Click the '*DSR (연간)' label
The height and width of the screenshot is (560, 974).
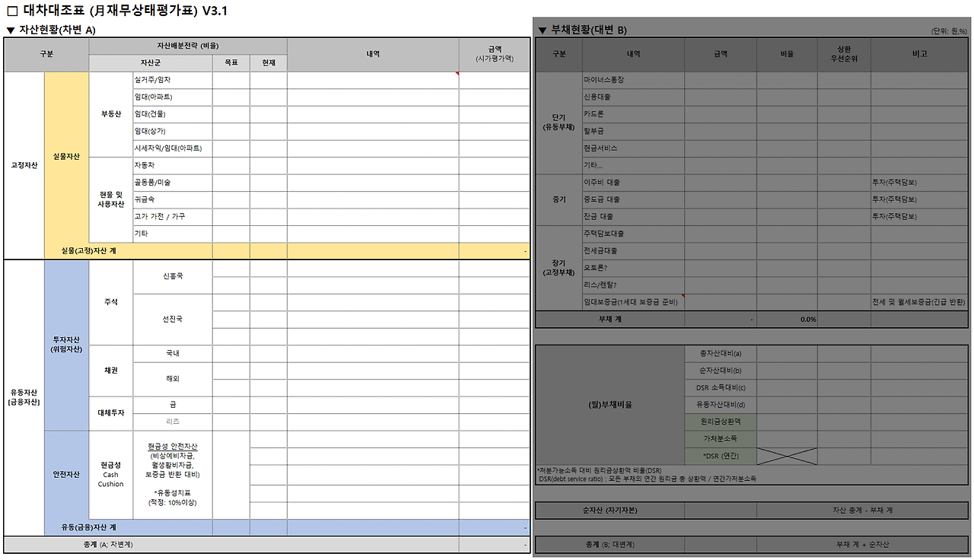[x=721, y=456]
